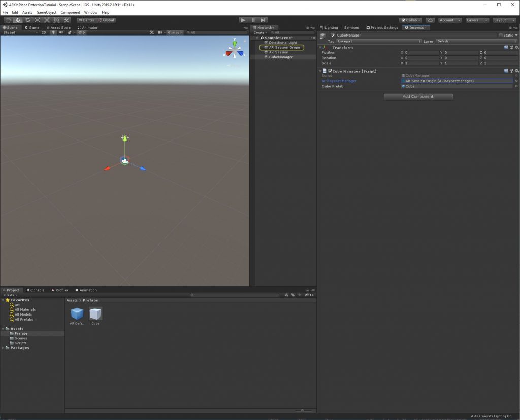Viewport: 520px width, 420px height.
Task: Toggle CubeManager active checkbox in Inspector
Action: pos(333,35)
